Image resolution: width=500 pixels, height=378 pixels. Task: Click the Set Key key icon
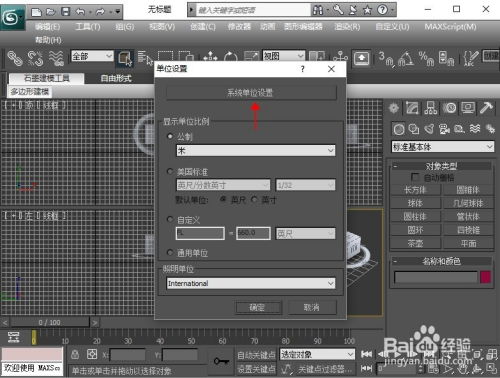tap(221, 361)
